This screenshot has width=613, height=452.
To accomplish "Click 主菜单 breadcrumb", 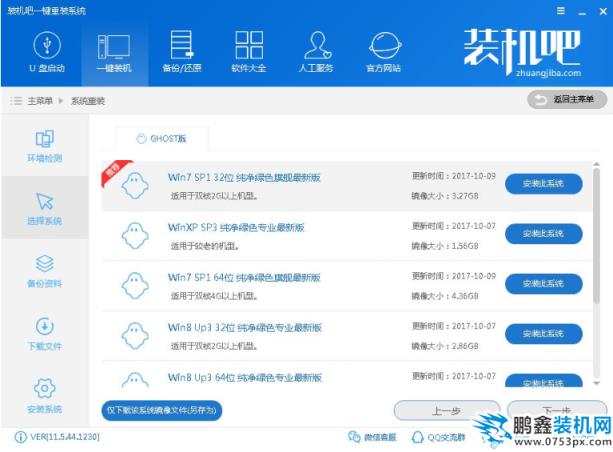I will tap(40, 101).
